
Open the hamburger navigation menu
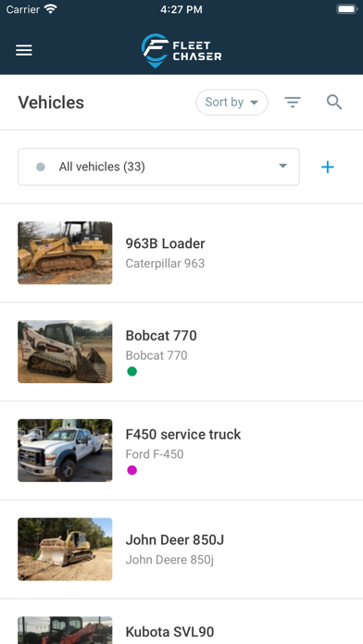24,51
